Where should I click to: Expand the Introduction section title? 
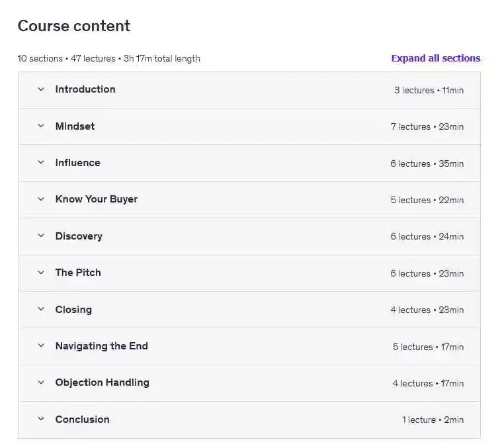click(85, 89)
